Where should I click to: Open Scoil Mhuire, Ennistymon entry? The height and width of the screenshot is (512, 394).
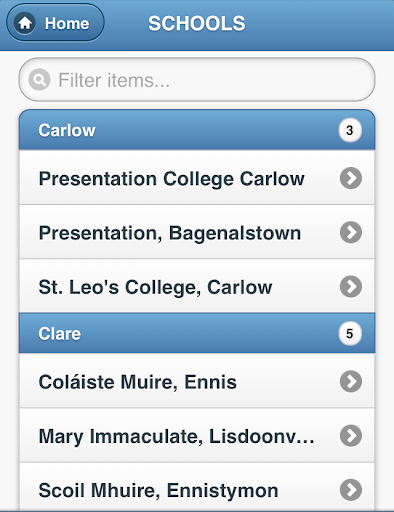tap(197, 490)
